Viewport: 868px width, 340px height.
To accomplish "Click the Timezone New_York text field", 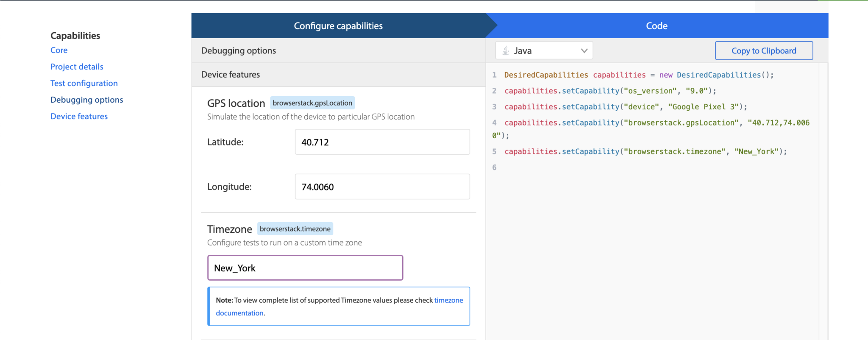I will click(305, 268).
